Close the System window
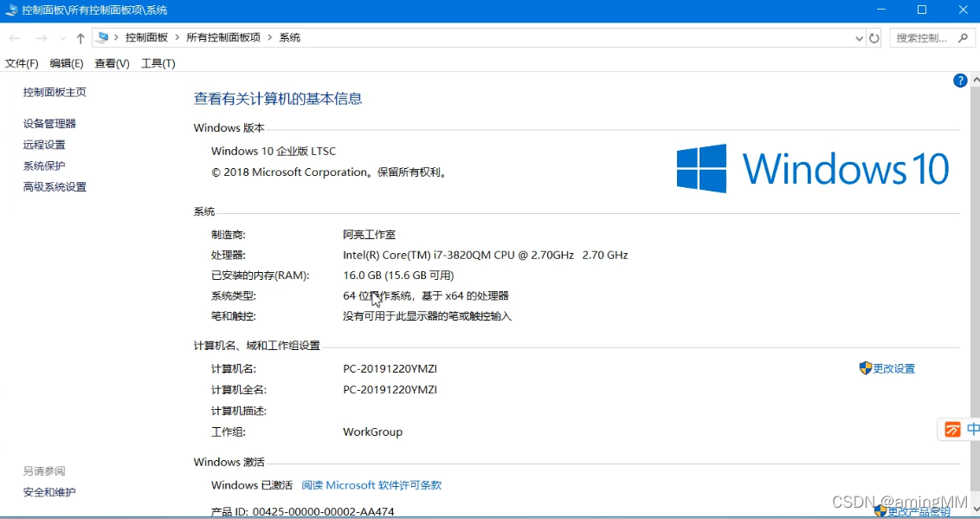Screen dimensions: 980x519 tap(964, 10)
